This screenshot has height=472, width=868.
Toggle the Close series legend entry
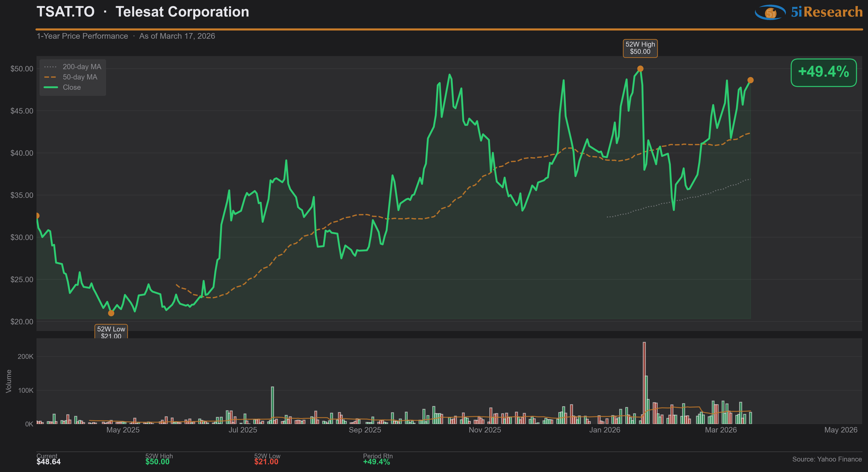pos(72,87)
